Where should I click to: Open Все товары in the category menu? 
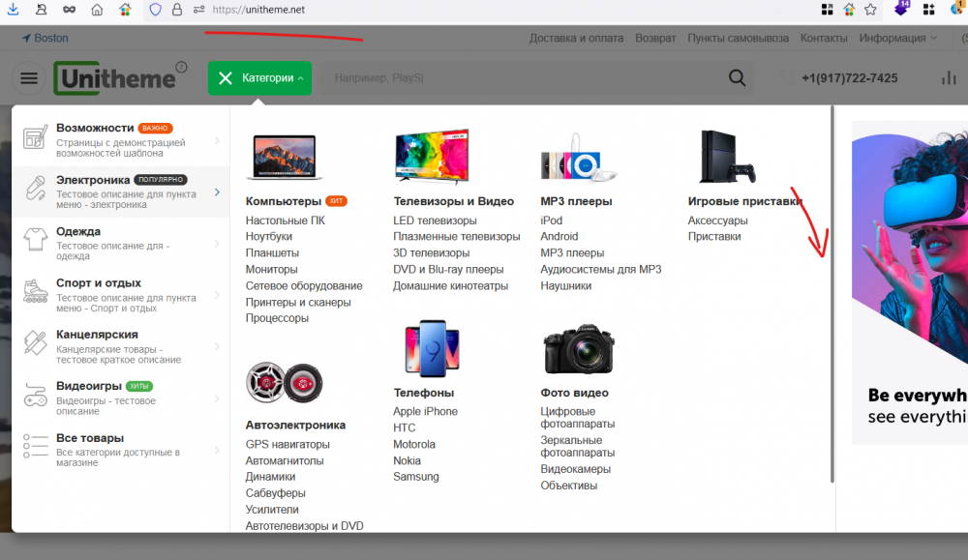coord(90,438)
